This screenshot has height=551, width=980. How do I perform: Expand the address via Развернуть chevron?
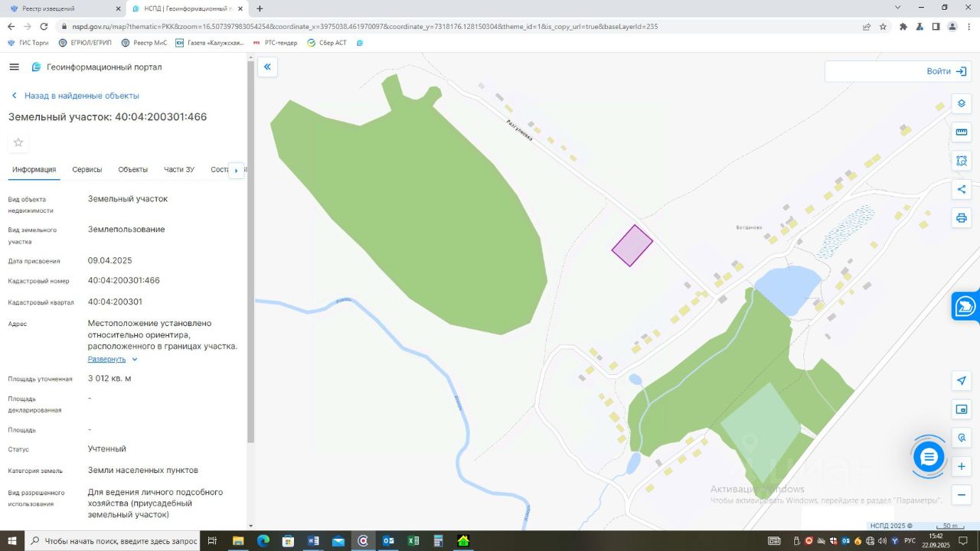(135, 360)
